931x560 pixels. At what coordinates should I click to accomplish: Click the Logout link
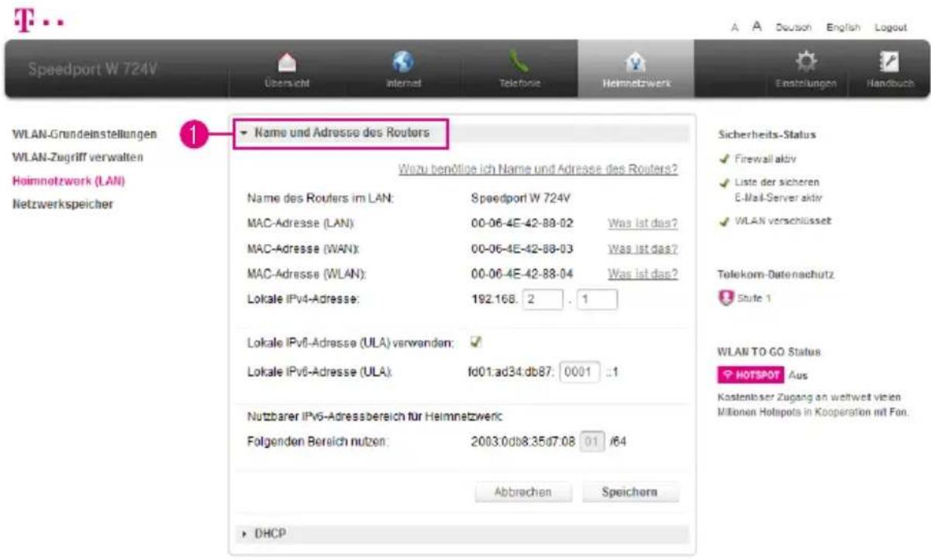[x=889, y=29]
